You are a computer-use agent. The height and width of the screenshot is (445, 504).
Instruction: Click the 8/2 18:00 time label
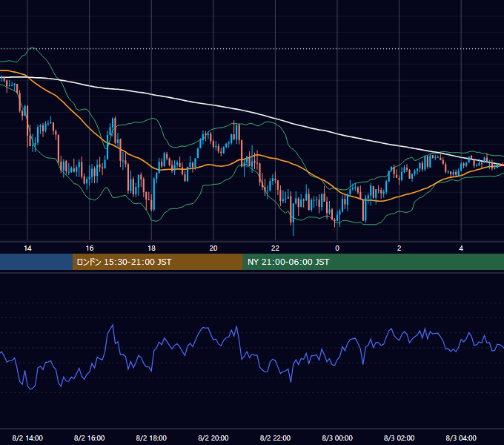click(151, 438)
